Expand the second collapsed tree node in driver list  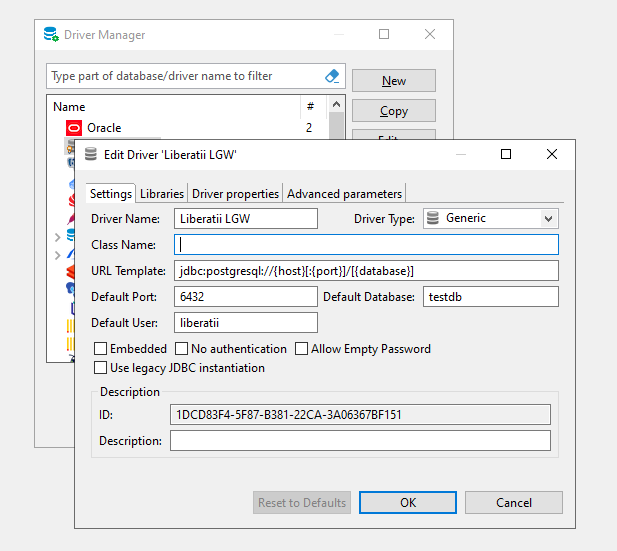coord(57,255)
